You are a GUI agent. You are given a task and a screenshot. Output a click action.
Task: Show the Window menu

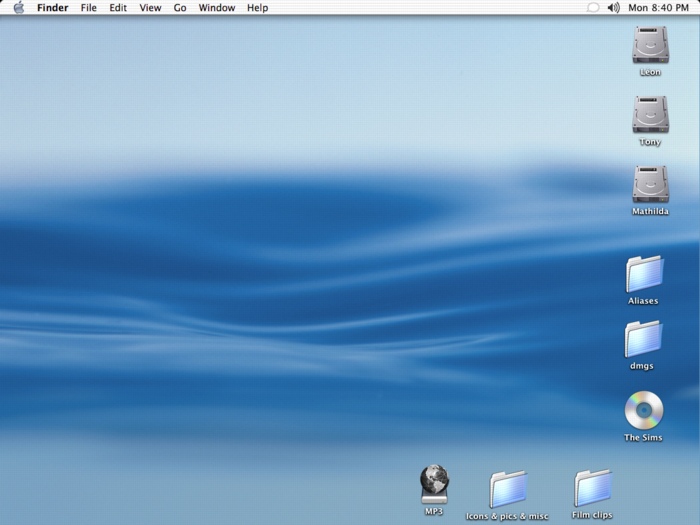217,8
